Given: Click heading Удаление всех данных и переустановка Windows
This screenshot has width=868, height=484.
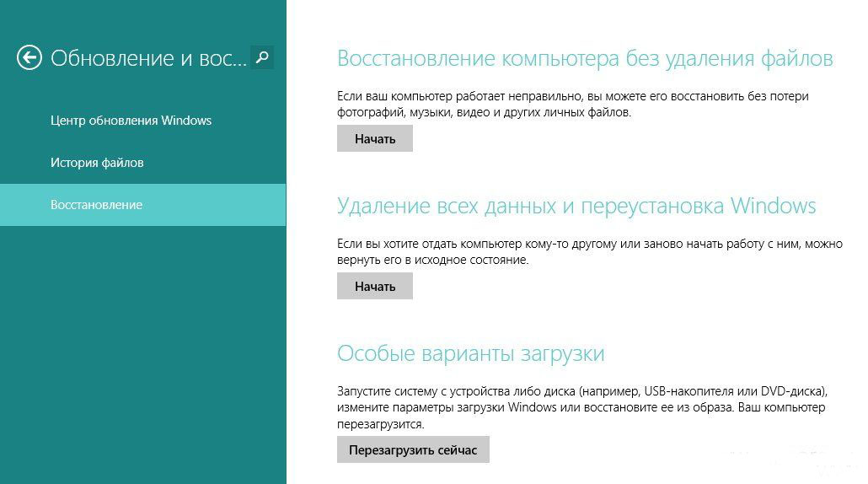Looking at the screenshot, I should pos(576,206).
